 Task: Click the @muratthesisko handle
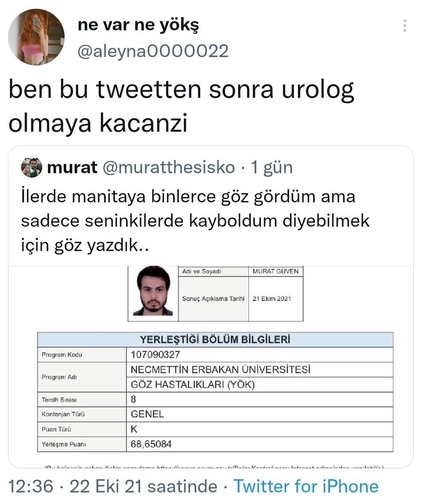[169, 167]
